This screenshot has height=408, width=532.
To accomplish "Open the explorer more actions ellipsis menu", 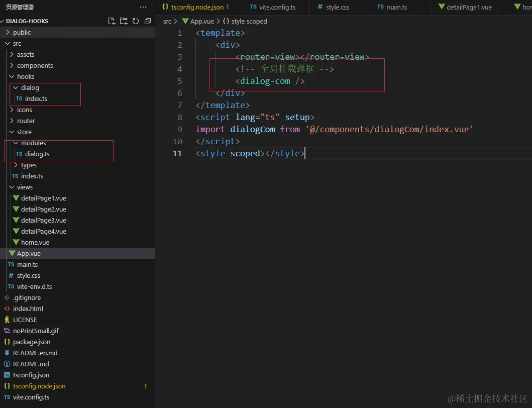I will pos(143,7).
